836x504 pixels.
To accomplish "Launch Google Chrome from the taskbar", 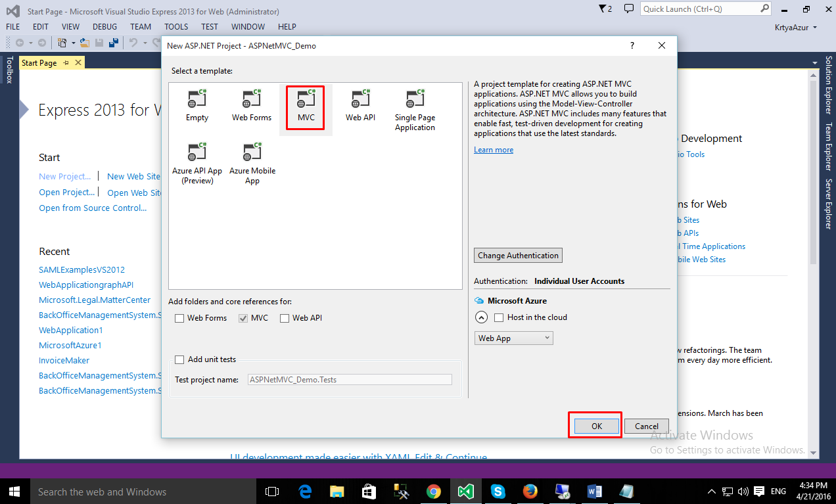I will coord(433,492).
